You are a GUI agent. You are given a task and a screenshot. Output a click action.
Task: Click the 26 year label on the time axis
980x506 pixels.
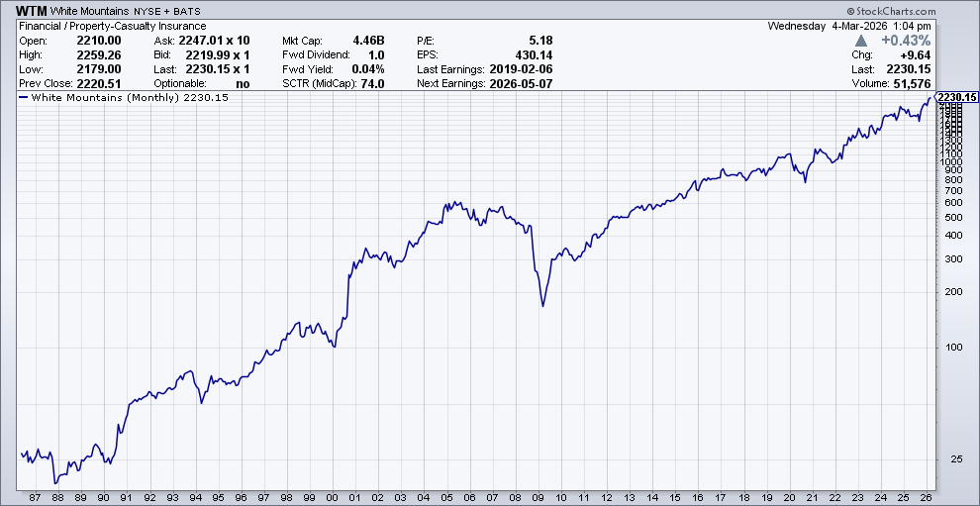coord(928,498)
